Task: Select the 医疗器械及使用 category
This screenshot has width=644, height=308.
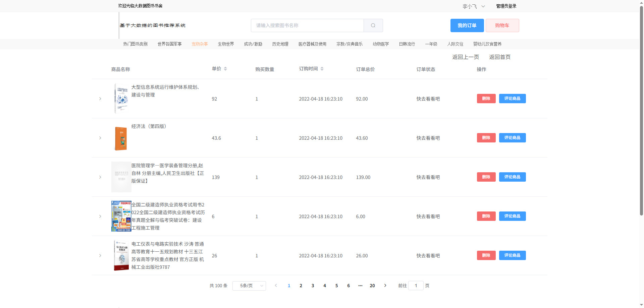Action: click(312, 44)
